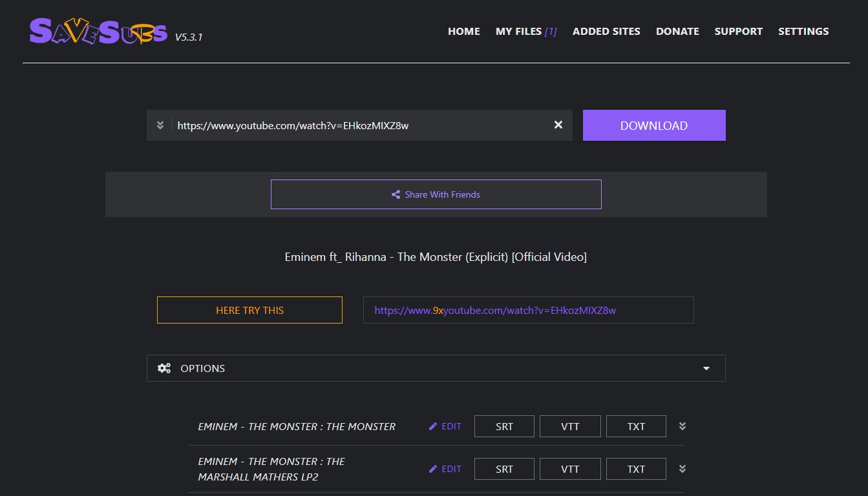Click the [1] file count badge

[551, 31]
